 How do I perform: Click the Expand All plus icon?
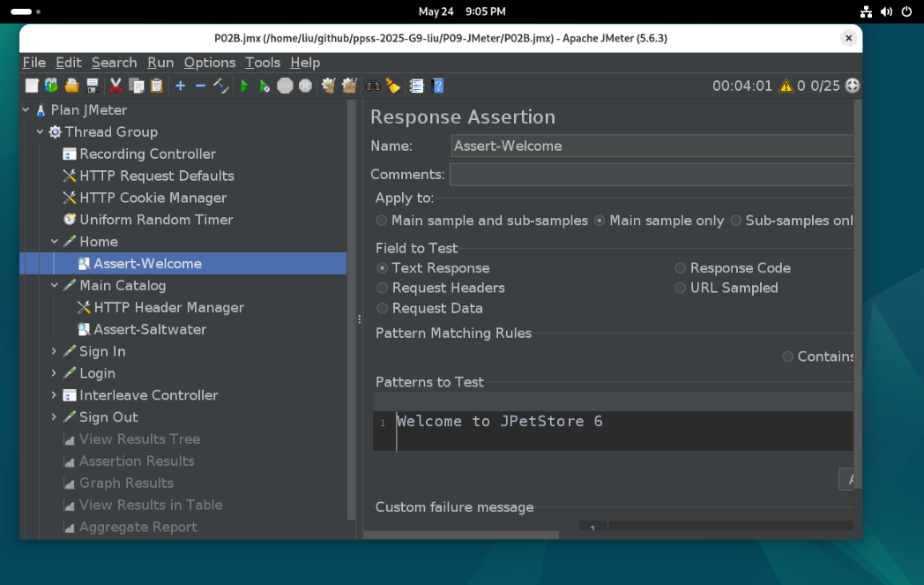coord(181,86)
